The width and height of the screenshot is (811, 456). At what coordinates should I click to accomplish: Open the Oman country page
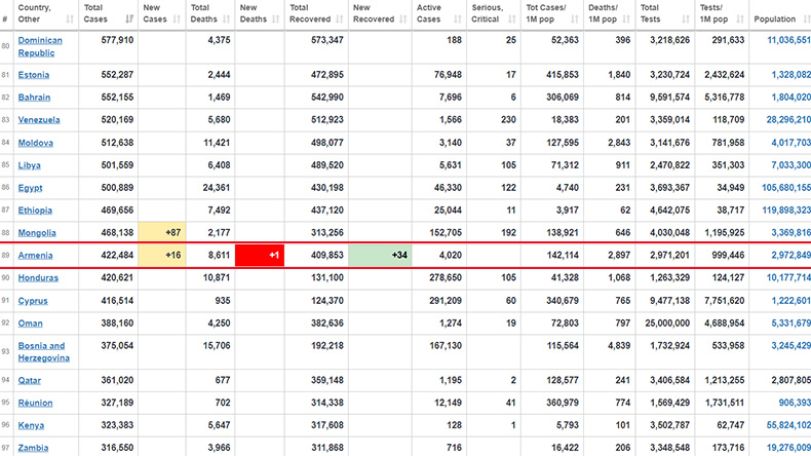[30, 323]
